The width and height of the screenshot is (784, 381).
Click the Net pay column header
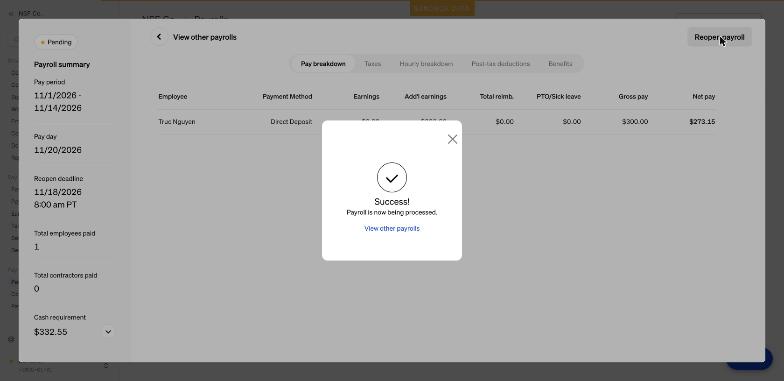click(704, 96)
